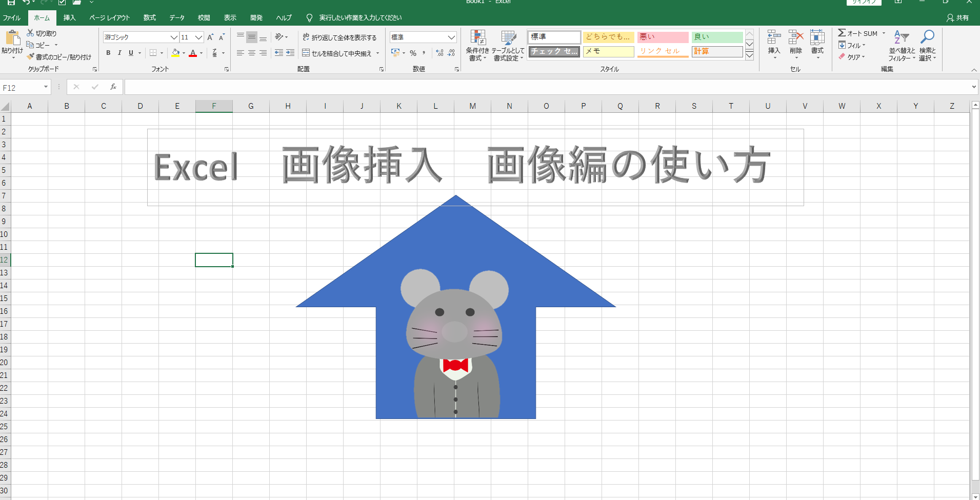Increase font size with large A icon
The image size is (980, 500).
point(210,37)
